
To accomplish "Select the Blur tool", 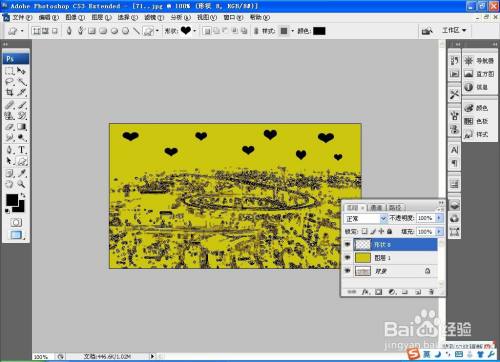I will point(9,137).
